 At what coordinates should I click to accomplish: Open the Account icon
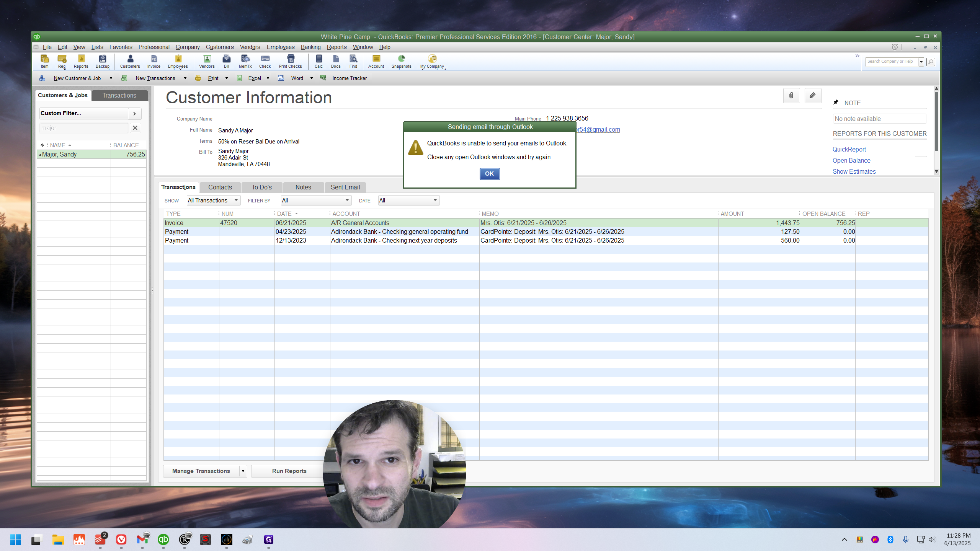376,61
